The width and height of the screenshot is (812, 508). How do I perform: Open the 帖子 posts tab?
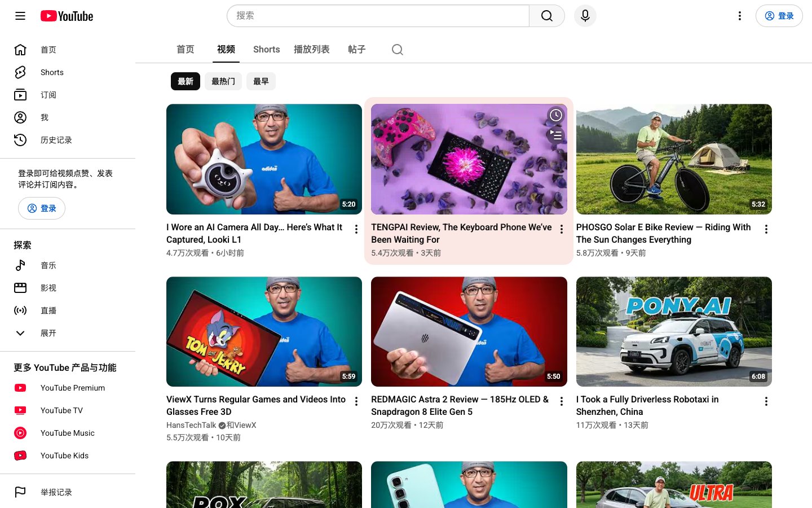coord(357,50)
